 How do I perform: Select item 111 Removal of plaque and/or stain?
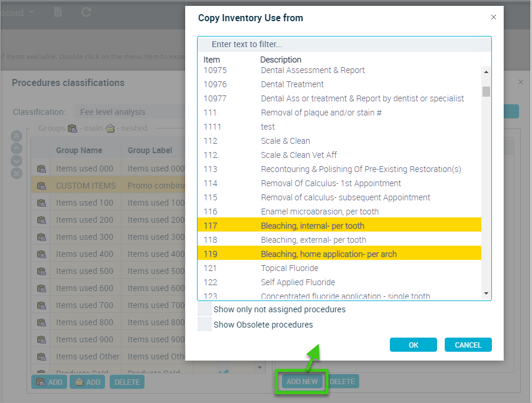(339, 113)
